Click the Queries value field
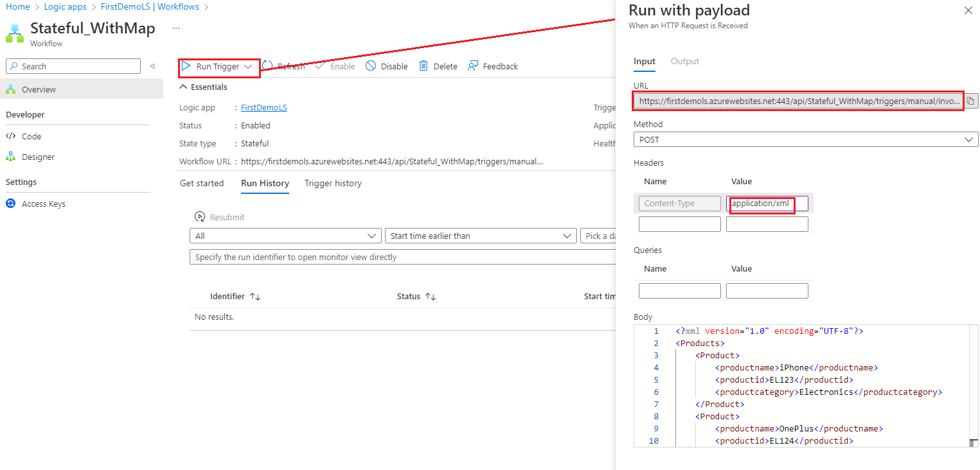980x470 pixels. [767, 291]
